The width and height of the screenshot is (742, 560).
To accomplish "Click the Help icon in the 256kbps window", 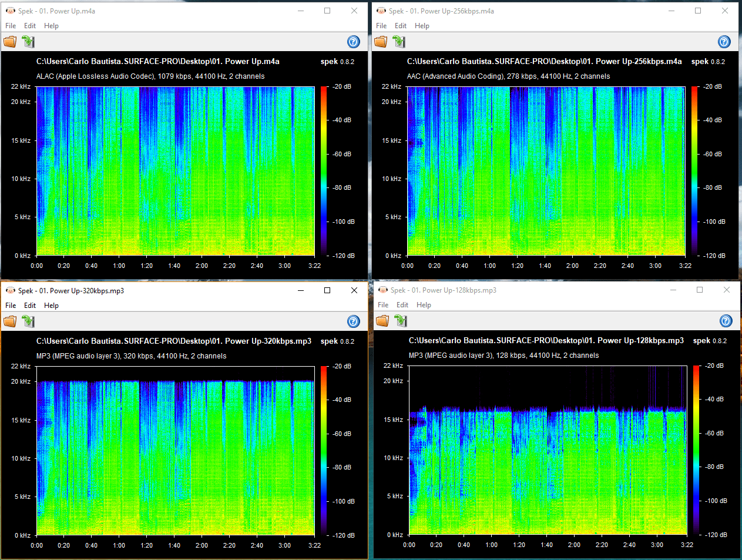I will coord(724,42).
